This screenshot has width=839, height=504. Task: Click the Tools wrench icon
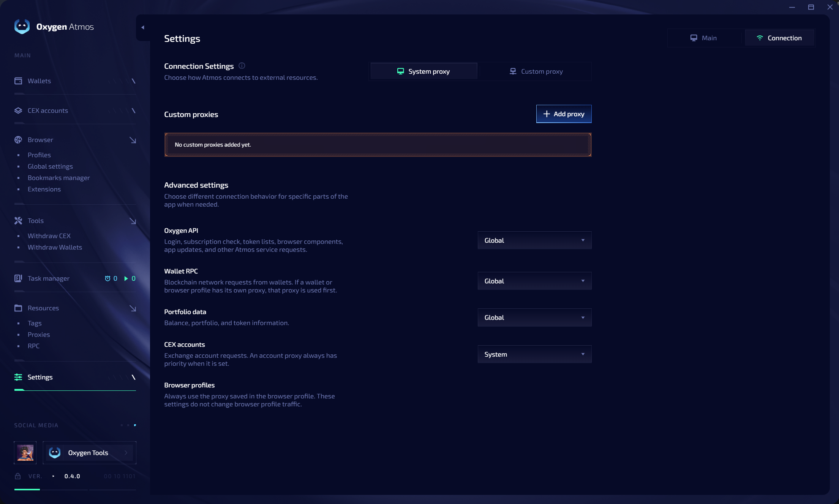point(18,221)
